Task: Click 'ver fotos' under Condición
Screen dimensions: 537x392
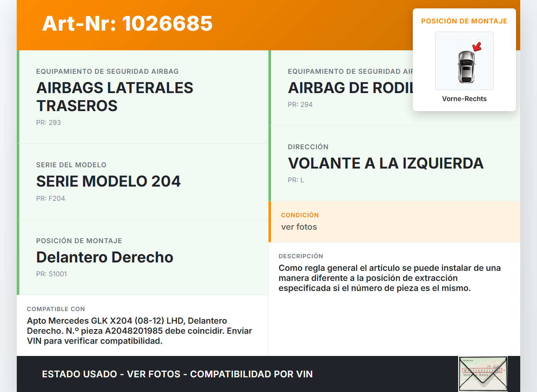Action: pos(299,227)
